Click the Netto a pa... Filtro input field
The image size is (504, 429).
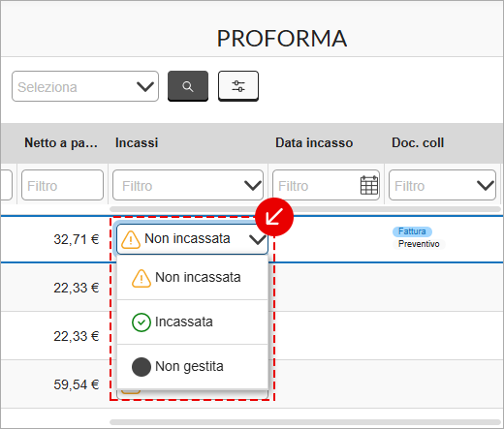(62, 185)
